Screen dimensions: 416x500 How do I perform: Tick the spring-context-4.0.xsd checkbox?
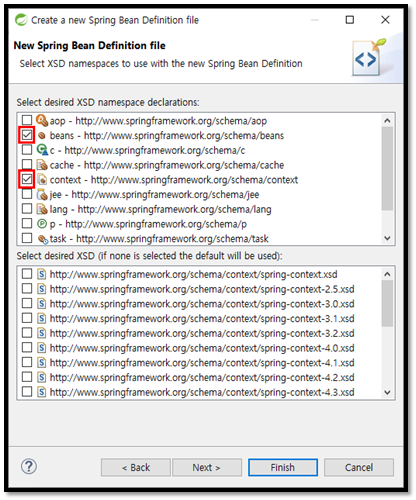click(x=27, y=348)
